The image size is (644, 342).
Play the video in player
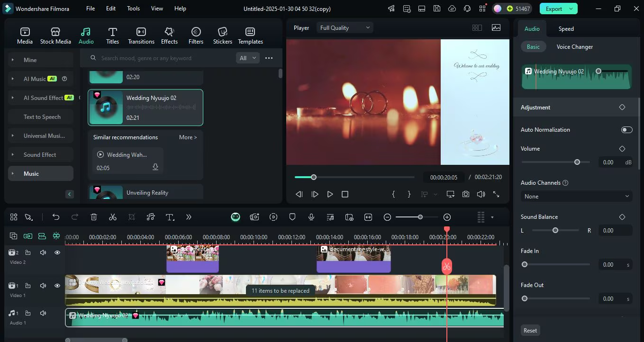[330, 194]
